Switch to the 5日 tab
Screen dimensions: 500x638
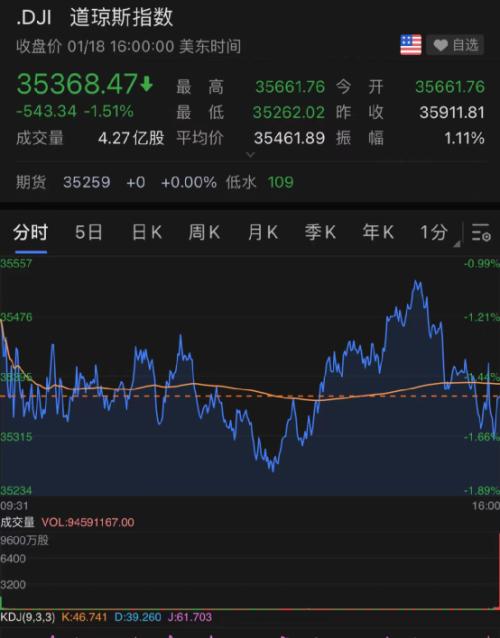(89, 232)
